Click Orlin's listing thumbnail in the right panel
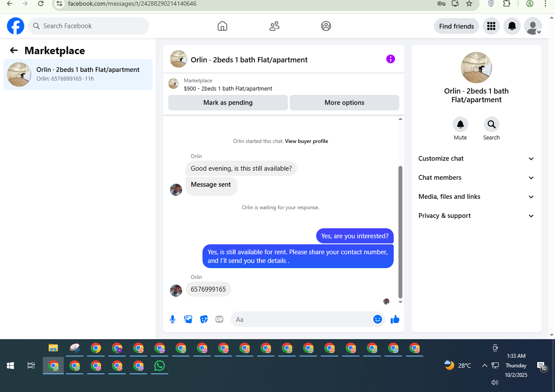 click(476, 68)
